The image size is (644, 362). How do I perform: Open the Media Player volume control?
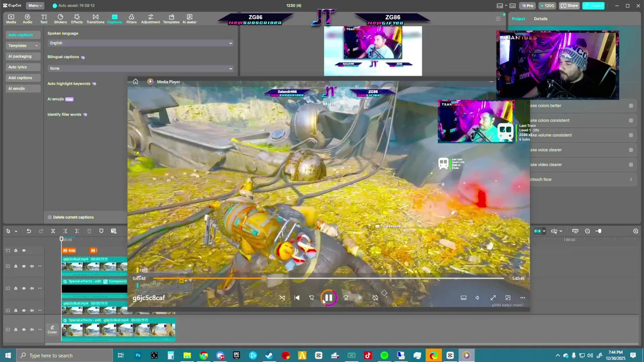tap(477, 298)
